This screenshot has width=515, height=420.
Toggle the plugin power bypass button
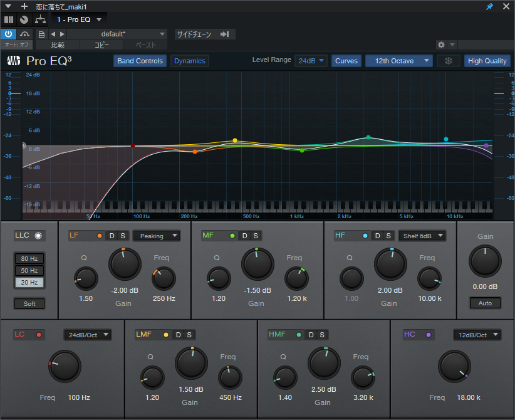[x=8, y=34]
